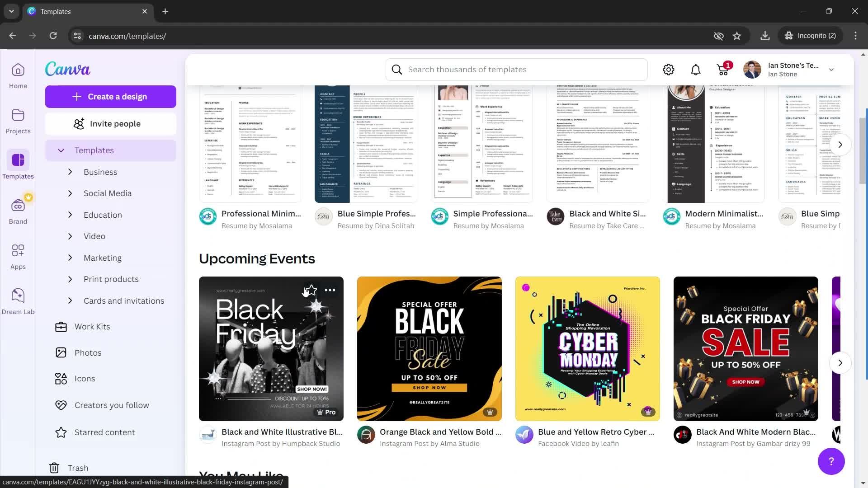Click Ian Stone's profile avatar
The width and height of the screenshot is (868, 488).
[752, 70]
